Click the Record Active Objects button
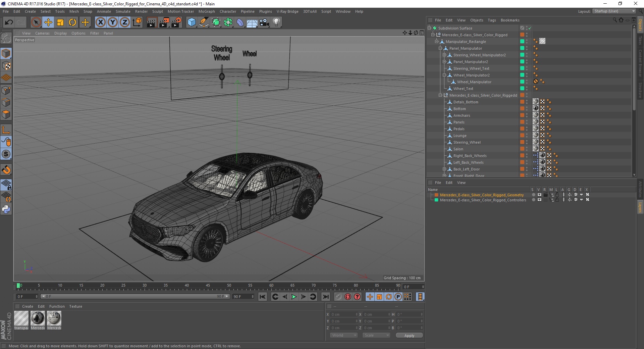 point(338,297)
